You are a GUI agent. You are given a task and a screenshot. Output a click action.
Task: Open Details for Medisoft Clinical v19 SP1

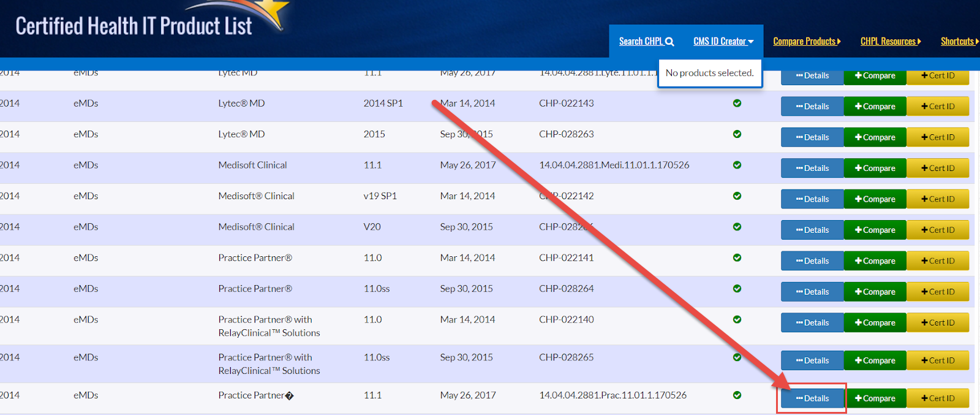tap(812, 199)
